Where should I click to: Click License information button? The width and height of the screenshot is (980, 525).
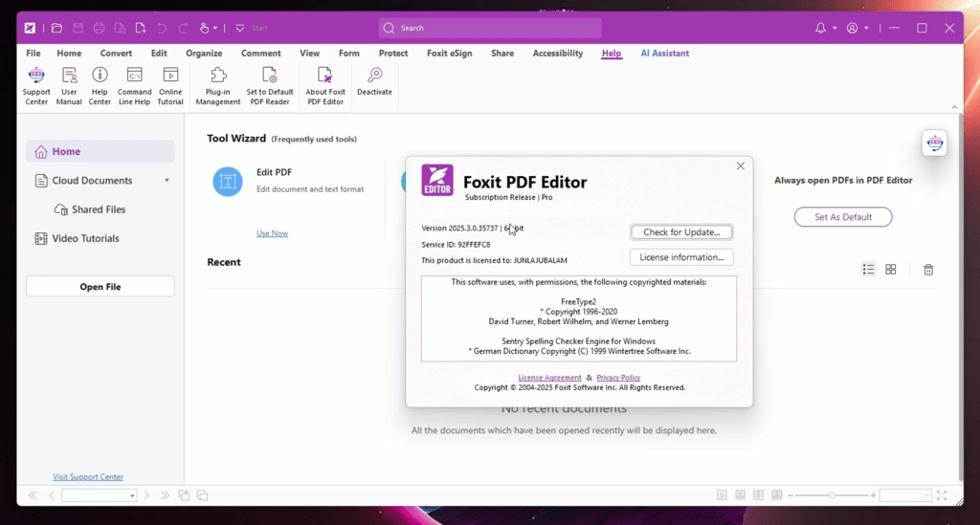point(681,257)
